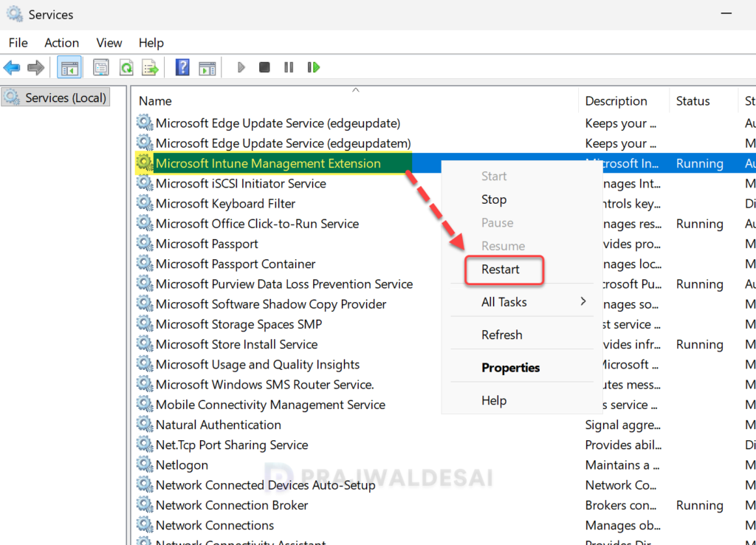Click gear icon next to Natural Authentication
The image size is (756, 545).
coord(144,425)
